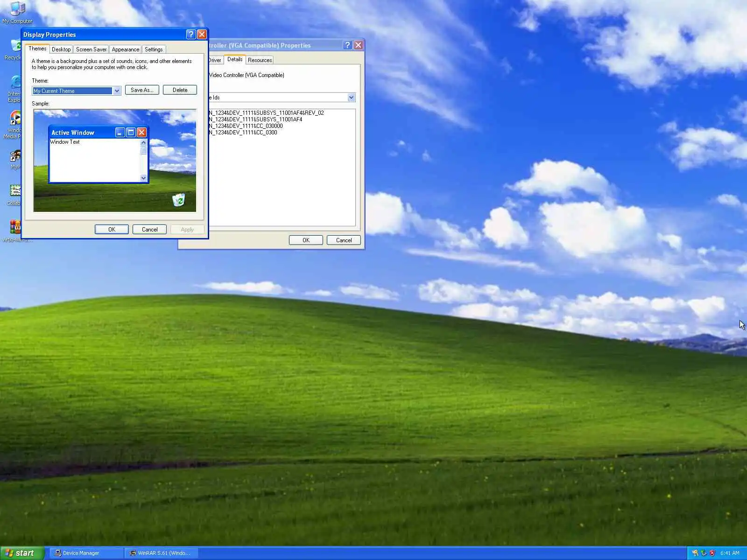The image size is (747, 560).
Task: Select the Recycle Bin desktop icon
Action: click(13, 49)
